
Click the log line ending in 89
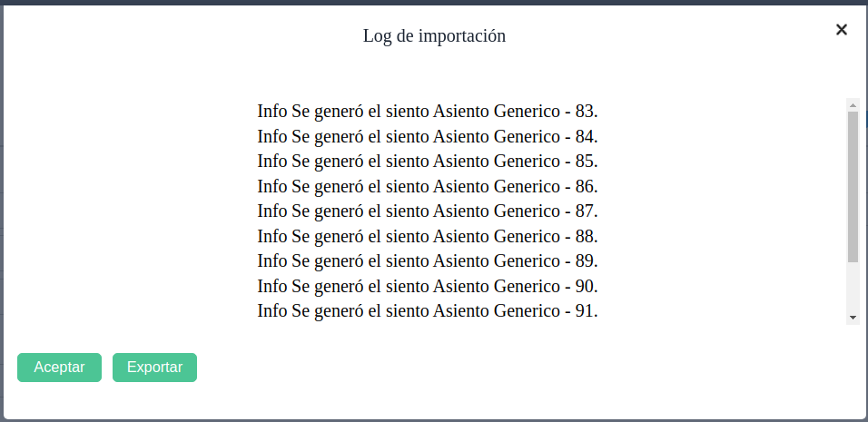(427, 261)
